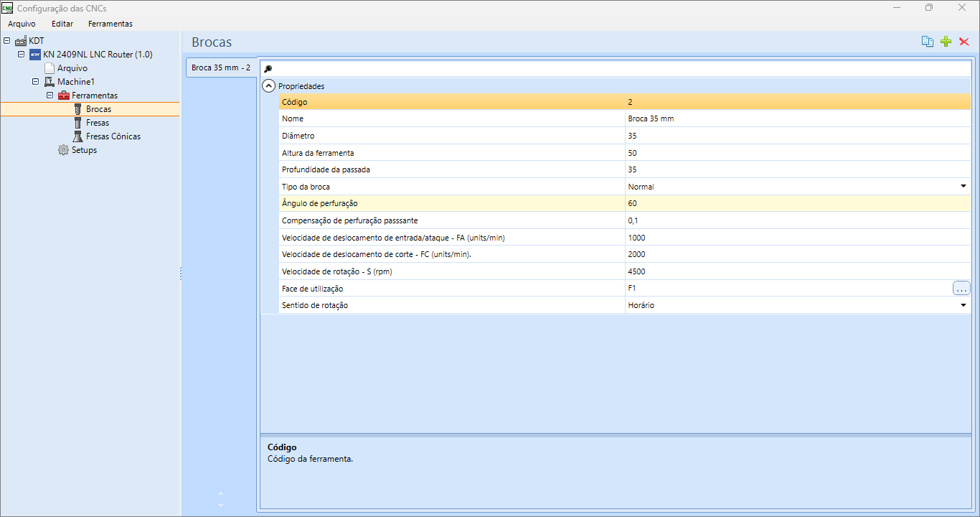This screenshot has width=980, height=517.
Task: Click the ellipsis button for Face de utilização
Action: (x=961, y=289)
